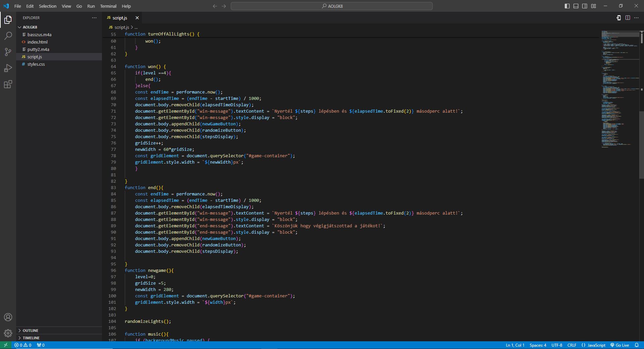Click the breadcrumb ellipsis symbol item
644x349 pixels.
tap(136, 27)
